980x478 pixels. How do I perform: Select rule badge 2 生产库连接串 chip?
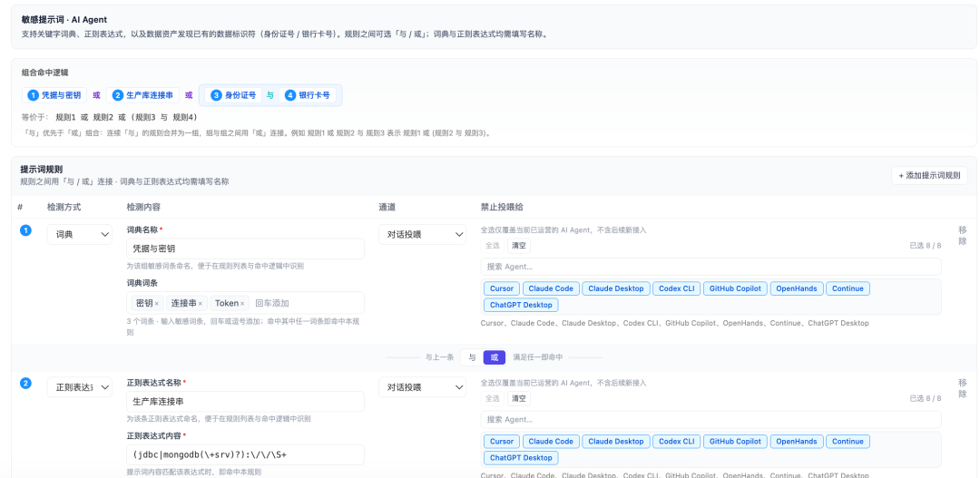[x=142, y=95]
